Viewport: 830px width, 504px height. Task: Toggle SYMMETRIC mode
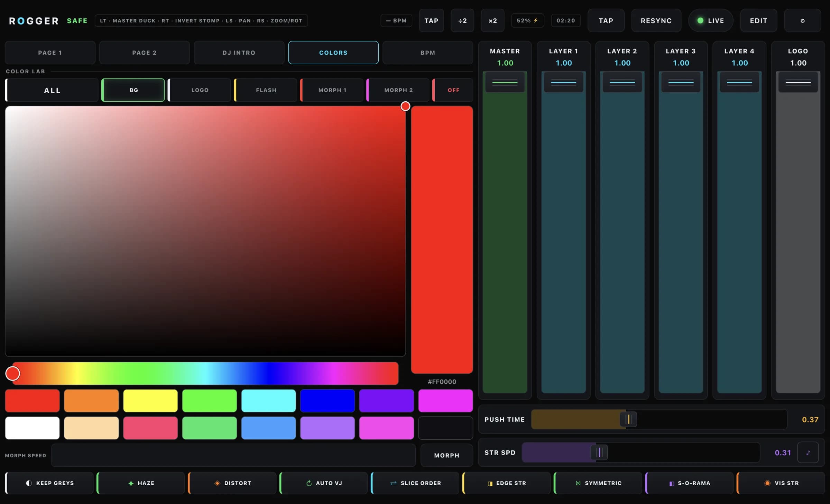[x=598, y=483]
